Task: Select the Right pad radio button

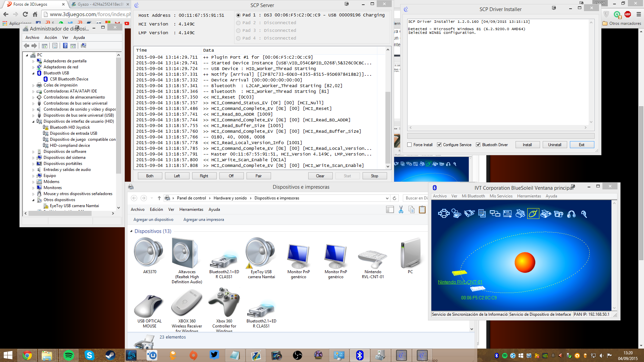Action: tap(204, 176)
